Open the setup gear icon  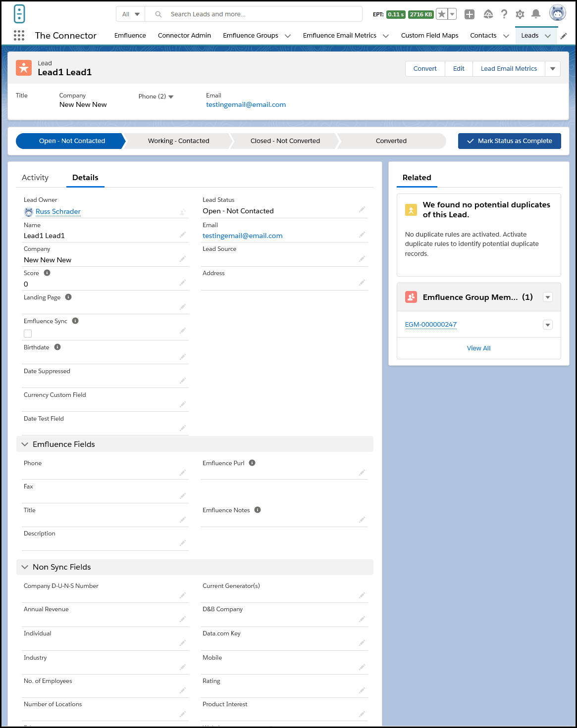[x=520, y=14]
